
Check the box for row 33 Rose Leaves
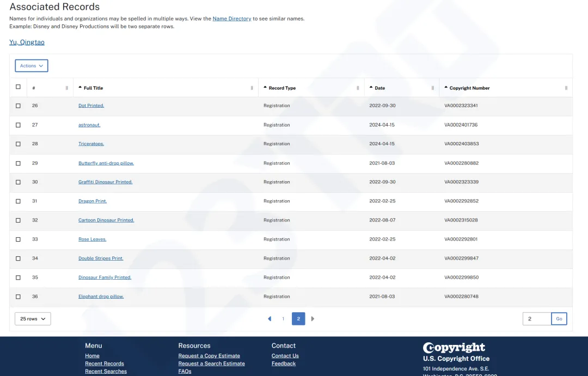(18, 239)
